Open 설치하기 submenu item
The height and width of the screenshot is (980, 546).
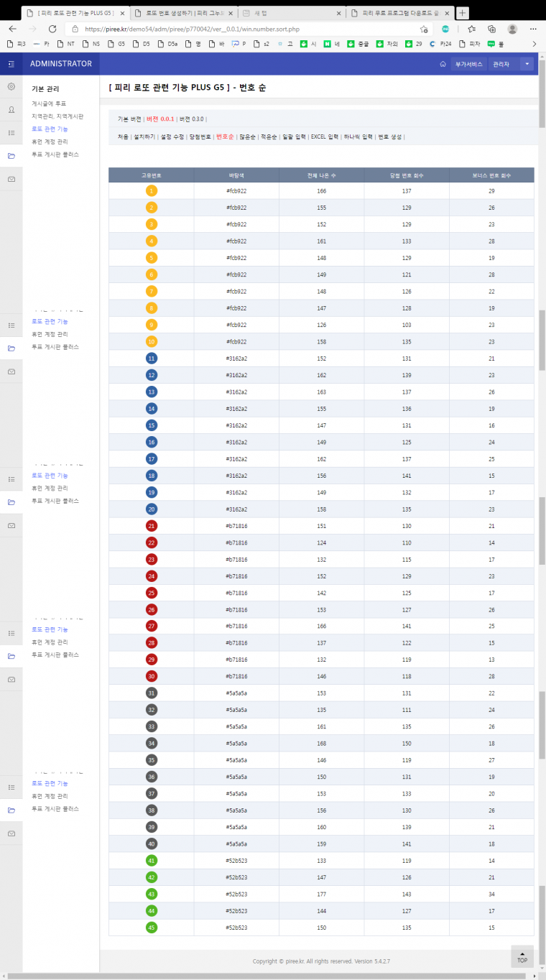(x=145, y=137)
